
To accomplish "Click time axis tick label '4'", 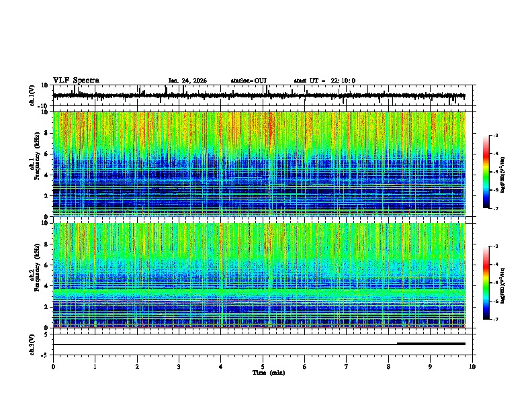I will pyautogui.click(x=220, y=367).
